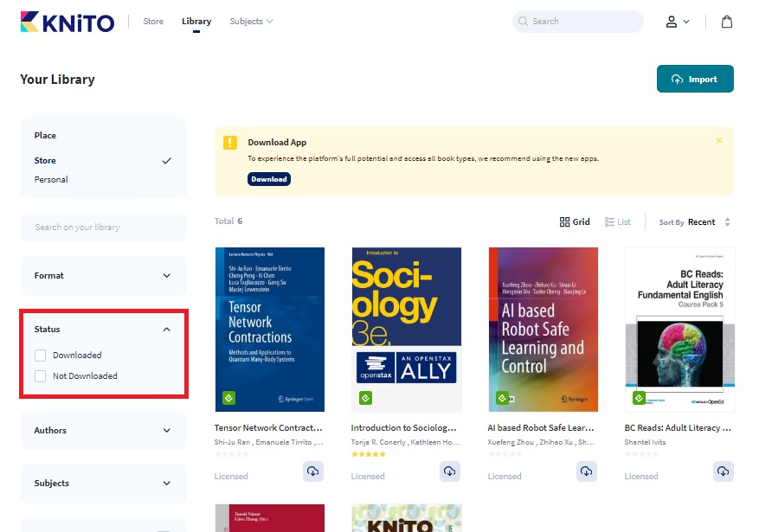Download the Tensor Network Contractions book
Image resolution: width=759 pixels, height=532 pixels.
click(x=313, y=471)
